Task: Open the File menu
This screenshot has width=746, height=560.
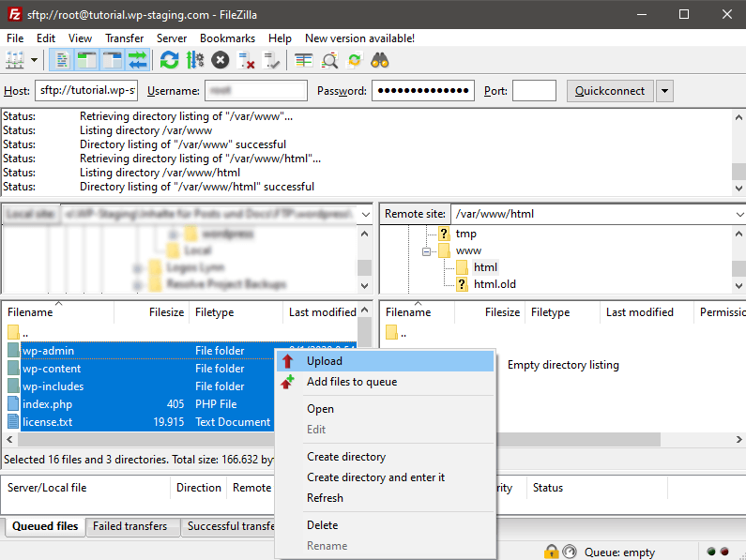Action: [15, 38]
